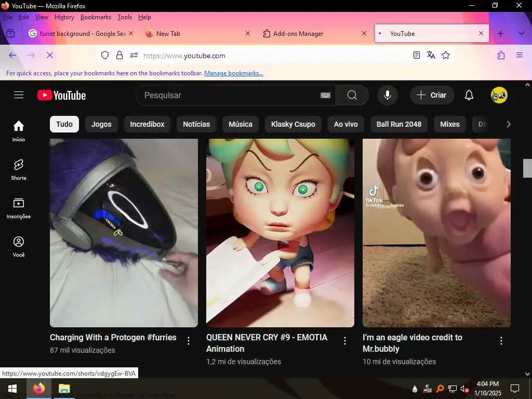Image resolution: width=532 pixels, height=399 pixels.
Task: Start voice search with microphone icon
Action: [387, 95]
